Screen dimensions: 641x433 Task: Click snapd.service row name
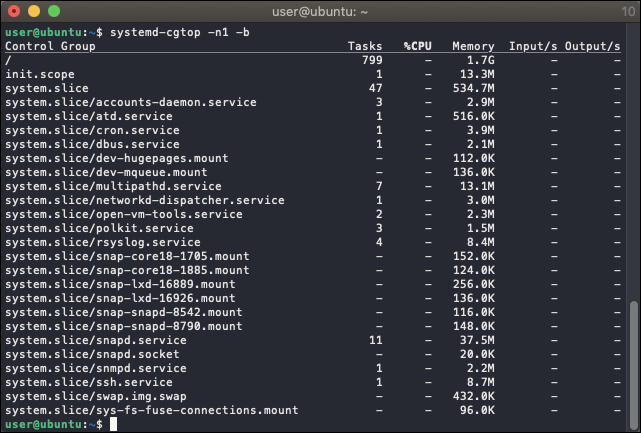point(96,340)
